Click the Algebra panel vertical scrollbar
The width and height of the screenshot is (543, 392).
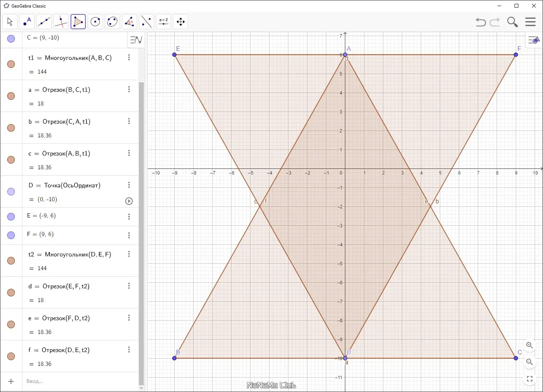point(141,233)
